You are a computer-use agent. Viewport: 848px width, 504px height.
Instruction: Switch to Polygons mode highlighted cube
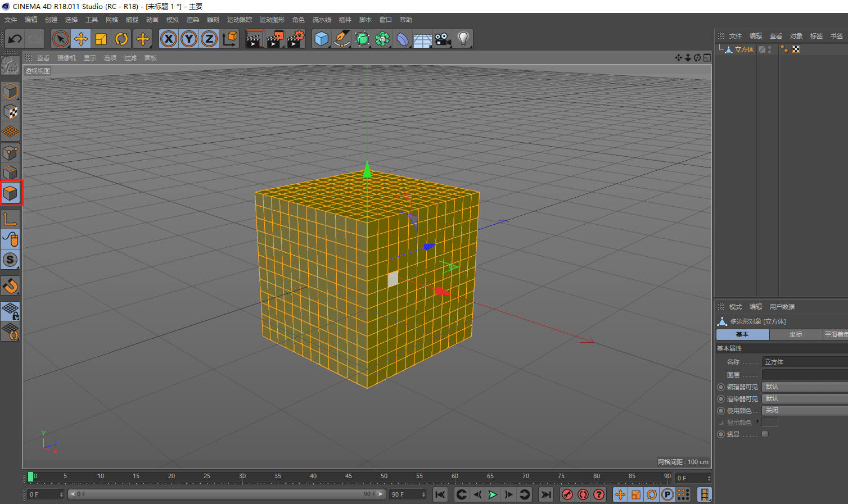click(x=11, y=193)
